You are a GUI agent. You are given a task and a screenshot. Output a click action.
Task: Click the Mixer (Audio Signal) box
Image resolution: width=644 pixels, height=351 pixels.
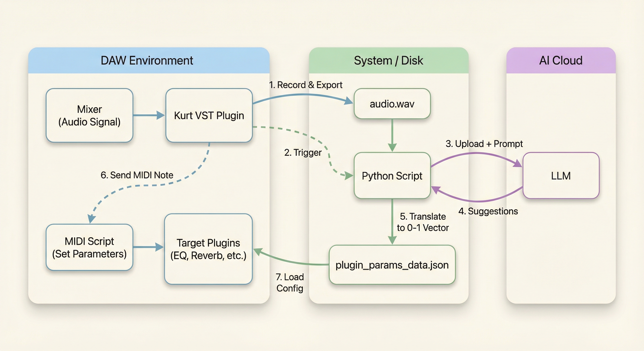coord(89,115)
